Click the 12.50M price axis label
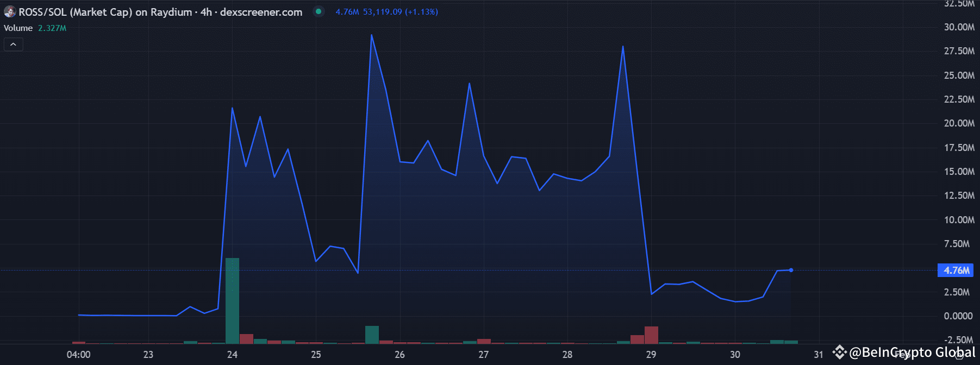Image resolution: width=980 pixels, height=365 pixels. 959,196
